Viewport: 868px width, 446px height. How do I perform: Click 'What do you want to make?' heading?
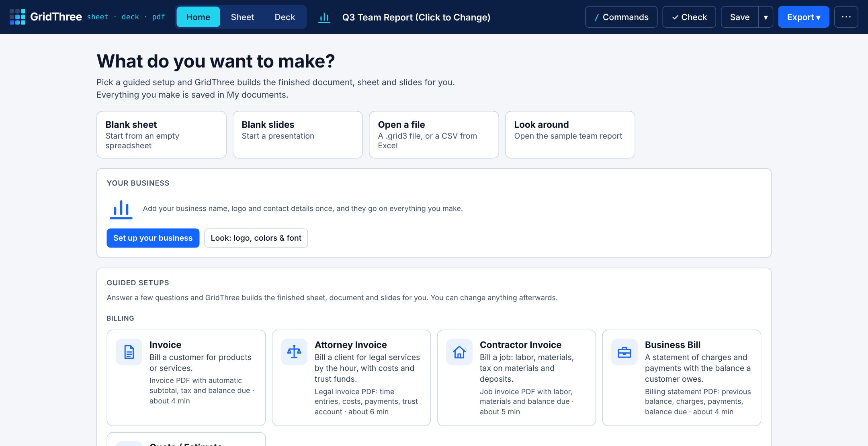point(216,61)
